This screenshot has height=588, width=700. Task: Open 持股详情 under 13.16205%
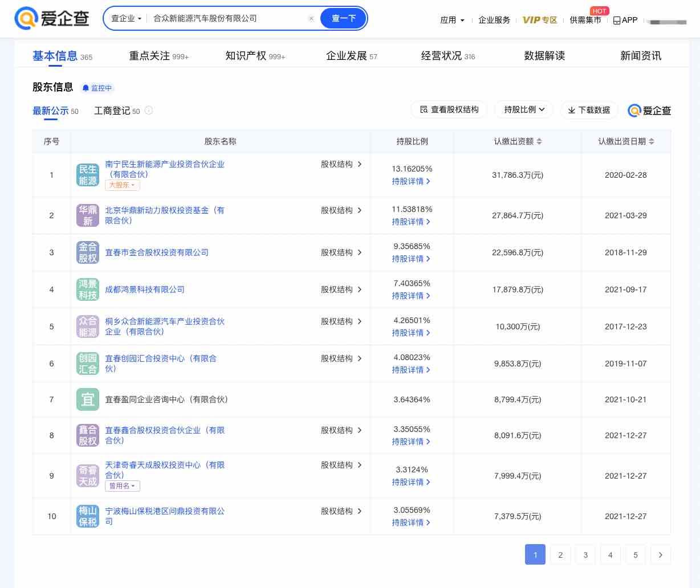[x=411, y=181]
